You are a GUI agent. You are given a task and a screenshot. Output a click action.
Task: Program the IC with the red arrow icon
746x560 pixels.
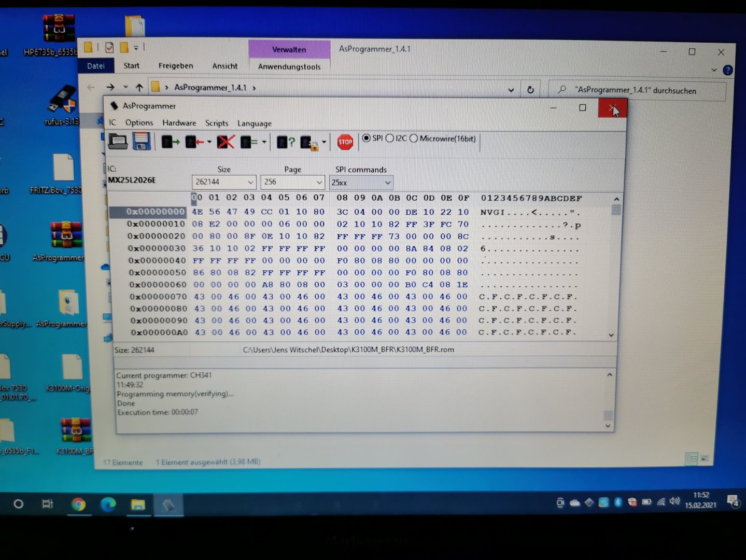tap(194, 142)
